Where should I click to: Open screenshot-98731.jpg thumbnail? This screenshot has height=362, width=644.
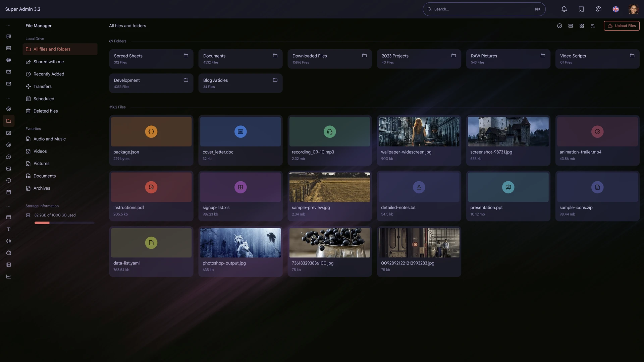pyautogui.click(x=508, y=132)
